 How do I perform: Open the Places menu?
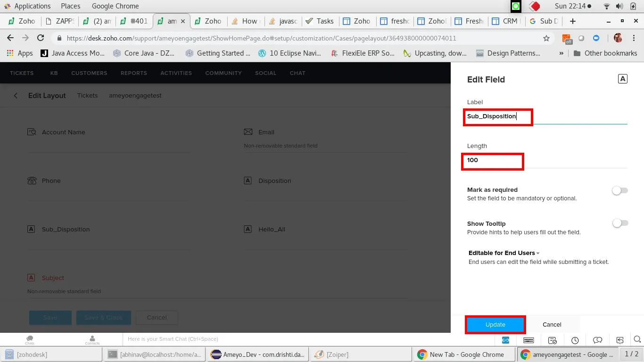[71, 6]
